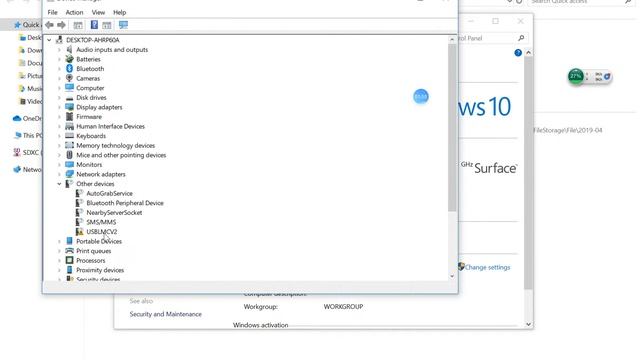Expand the Network adapters node
This screenshot has height=360, width=640.
tap(59, 174)
